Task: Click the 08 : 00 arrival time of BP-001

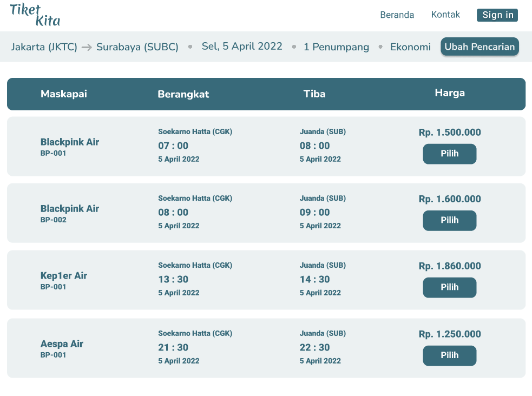Action: (314, 146)
